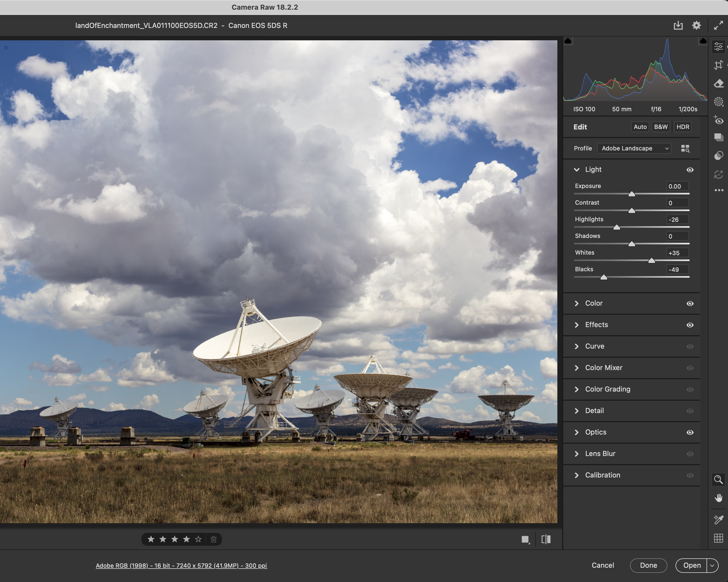Toggle Optics panel eye icon
The width and height of the screenshot is (728, 582).
point(690,432)
